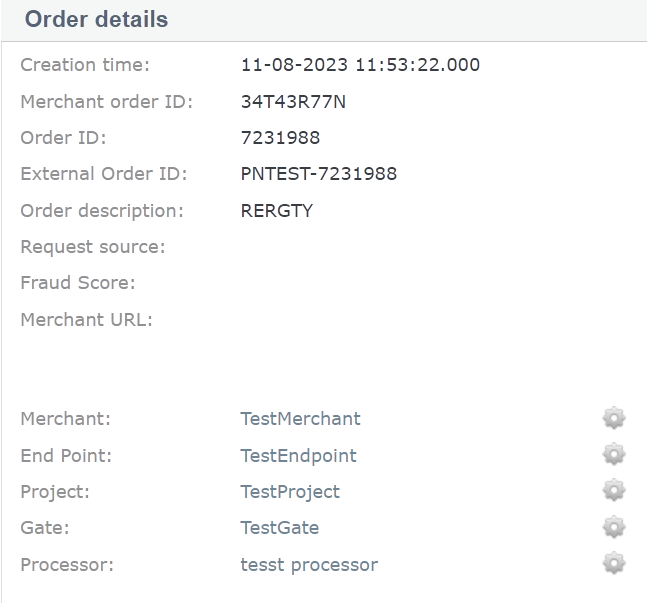This screenshot has width=647, height=603.
Task: Click the order description text RERGTY
Action: (277, 211)
